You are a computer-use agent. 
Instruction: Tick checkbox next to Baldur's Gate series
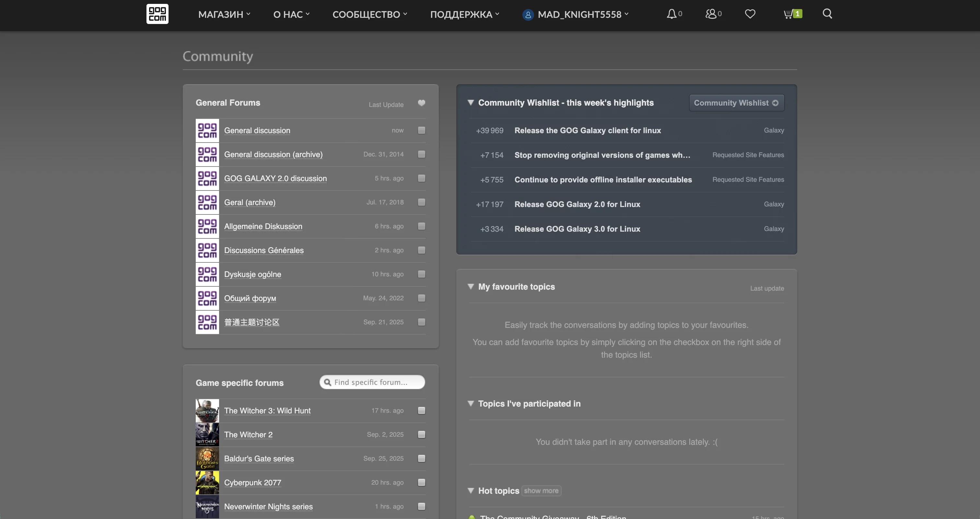click(x=421, y=458)
